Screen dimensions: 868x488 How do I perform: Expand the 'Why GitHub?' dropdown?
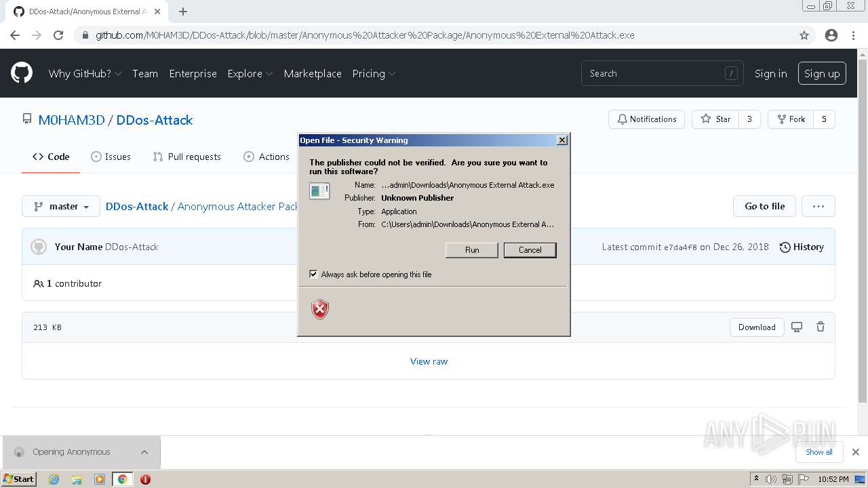[85, 73]
